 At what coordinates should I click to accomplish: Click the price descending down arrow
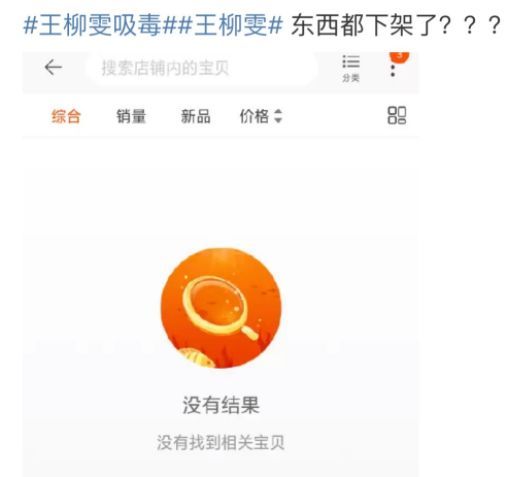[278, 120]
